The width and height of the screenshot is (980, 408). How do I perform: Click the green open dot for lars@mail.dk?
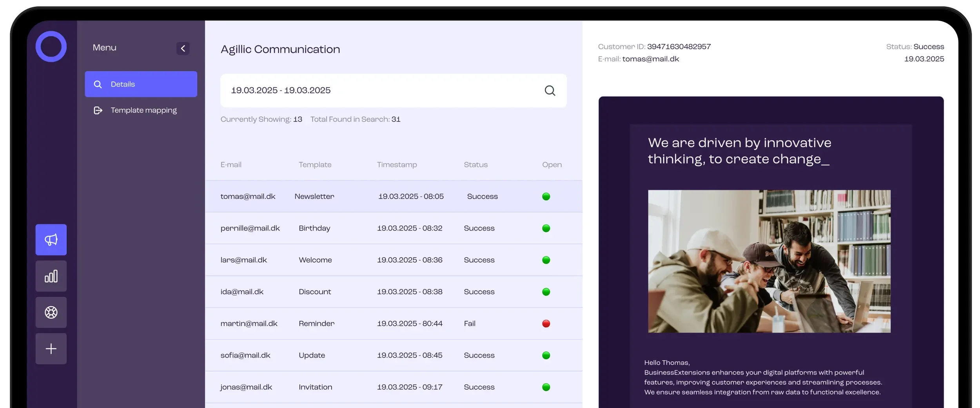(x=546, y=260)
